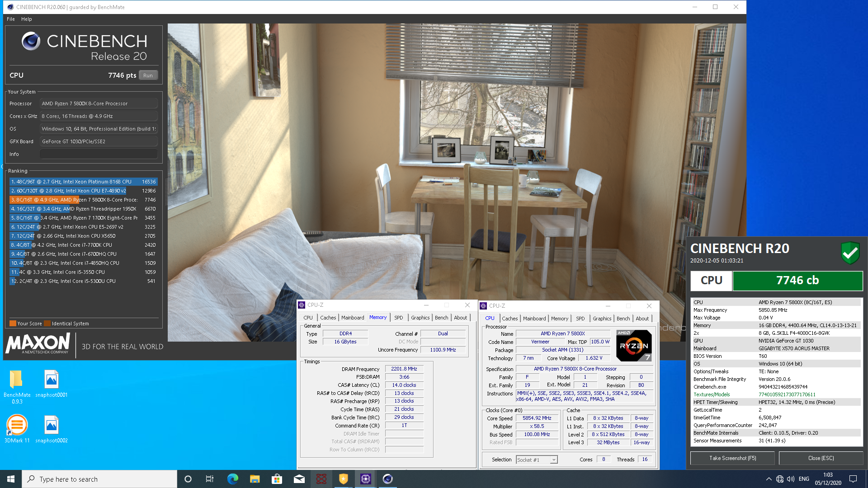Open the About tab in the right CPU-Z window
Viewport: 868px width, 488px height.
point(642,319)
